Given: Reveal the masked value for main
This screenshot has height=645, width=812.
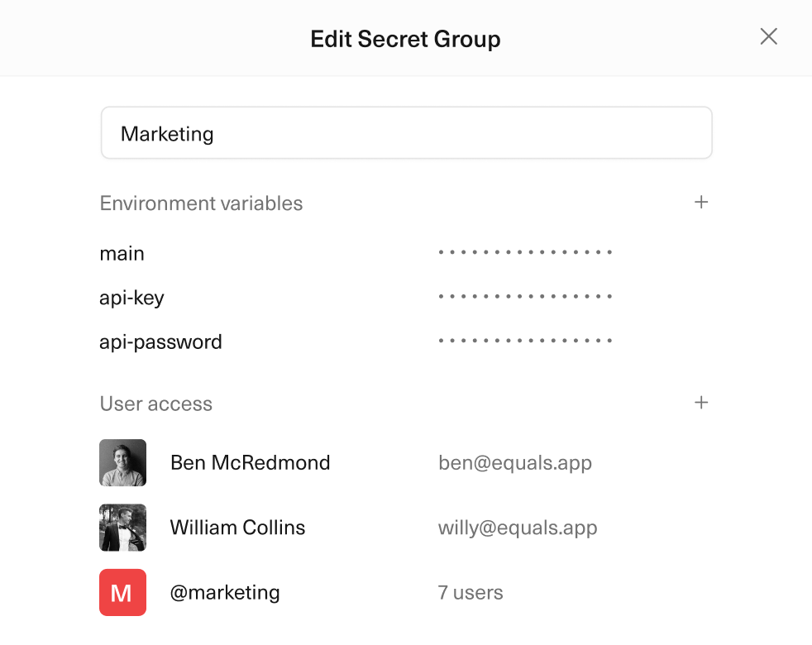Looking at the screenshot, I should 525,252.
